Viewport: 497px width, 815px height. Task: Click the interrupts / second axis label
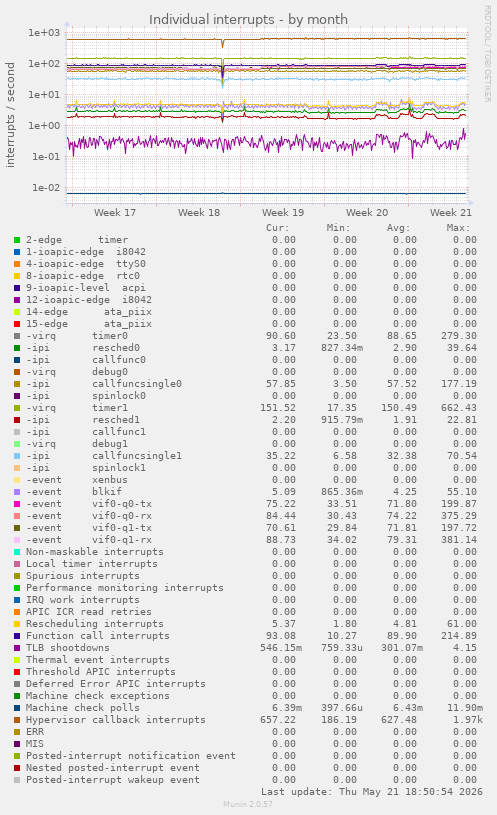[10, 115]
